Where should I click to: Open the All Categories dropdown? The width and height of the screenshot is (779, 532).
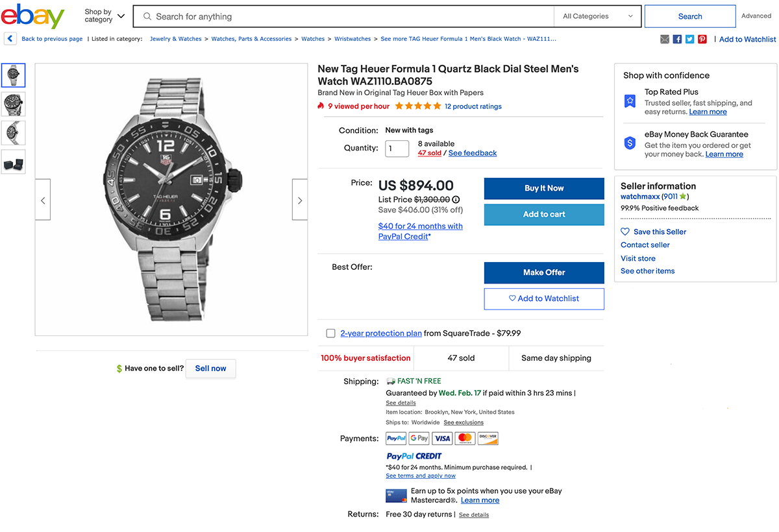(597, 16)
